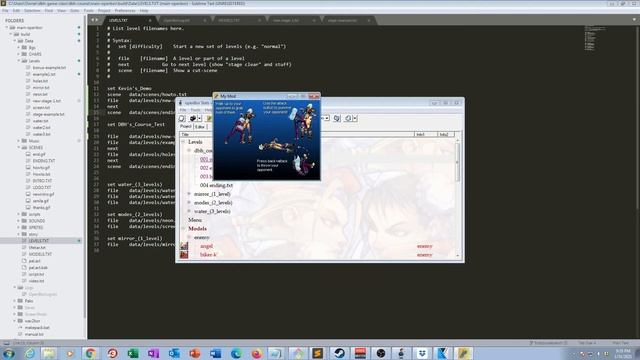Open dropdown arrow beside black blob toolbar icon
This screenshot has height=360, width=640.
click(x=200, y=118)
